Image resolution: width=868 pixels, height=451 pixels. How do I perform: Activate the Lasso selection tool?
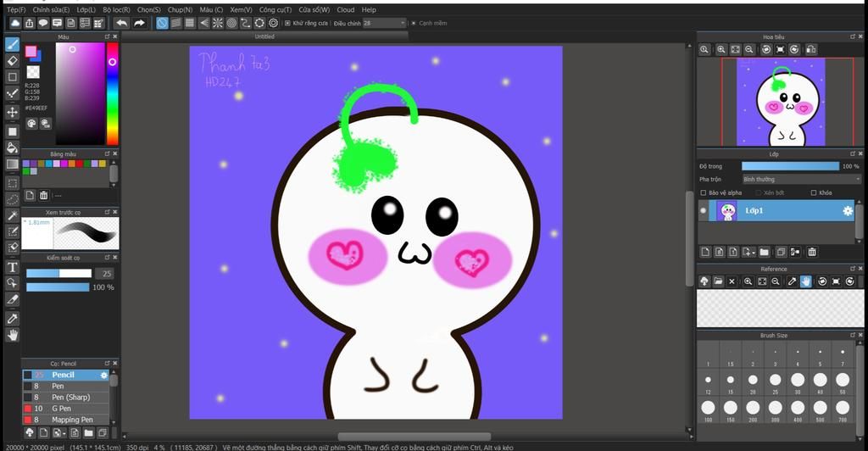click(x=12, y=199)
